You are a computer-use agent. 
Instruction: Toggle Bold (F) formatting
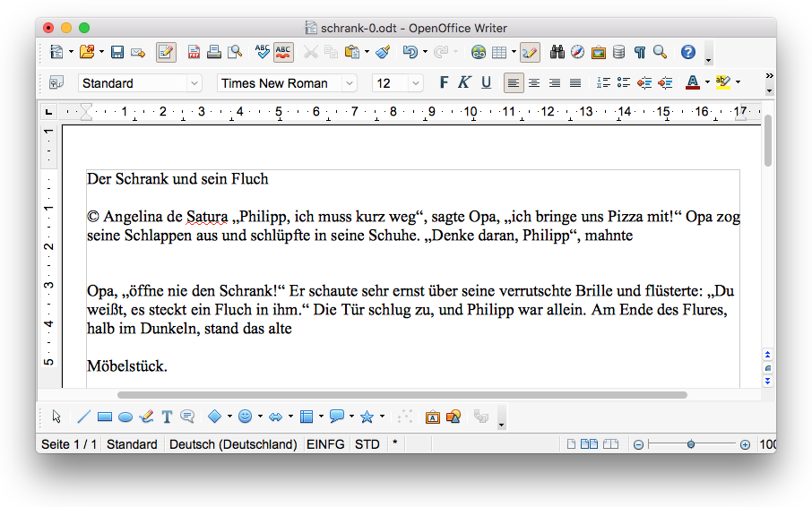click(444, 82)
